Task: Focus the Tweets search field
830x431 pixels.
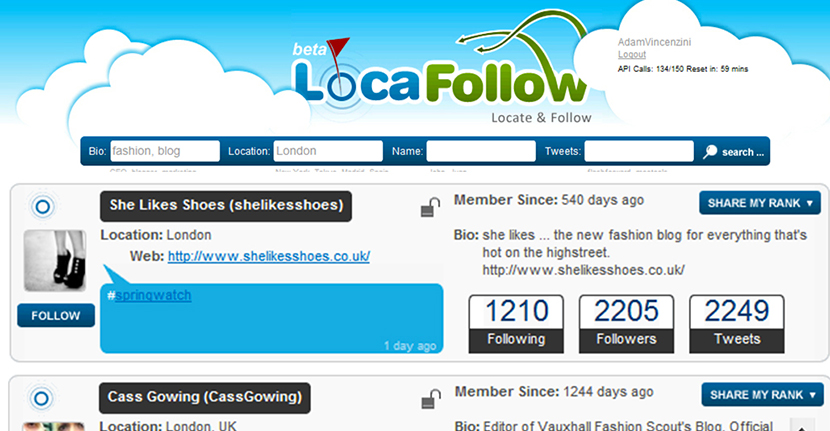Action: 638,151
